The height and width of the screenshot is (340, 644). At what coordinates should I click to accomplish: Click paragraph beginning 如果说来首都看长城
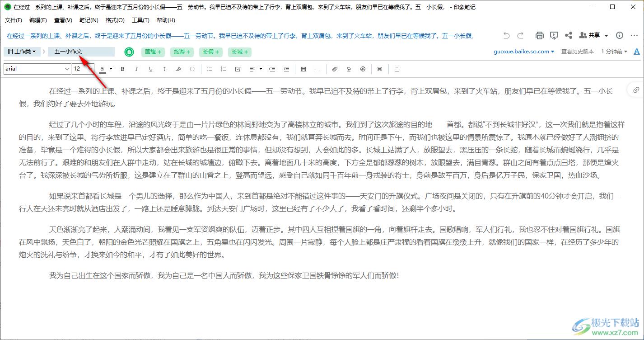coord(320,203)
